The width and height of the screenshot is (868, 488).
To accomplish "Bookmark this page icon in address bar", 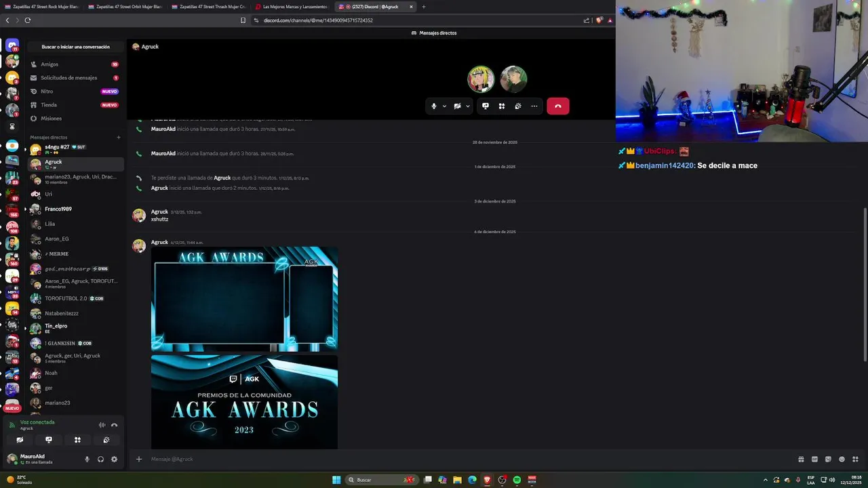I will pyautogui.click(x=243, y=20).
